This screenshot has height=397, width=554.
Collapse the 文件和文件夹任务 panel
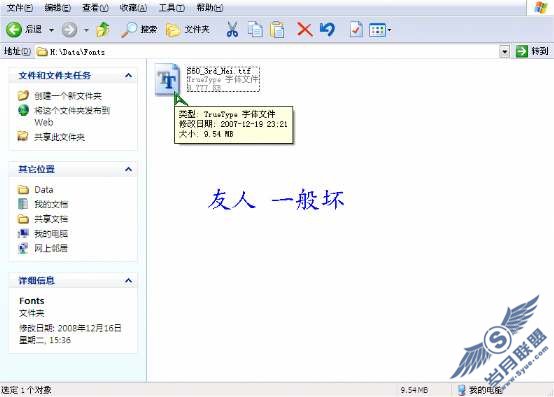[129, 75]
